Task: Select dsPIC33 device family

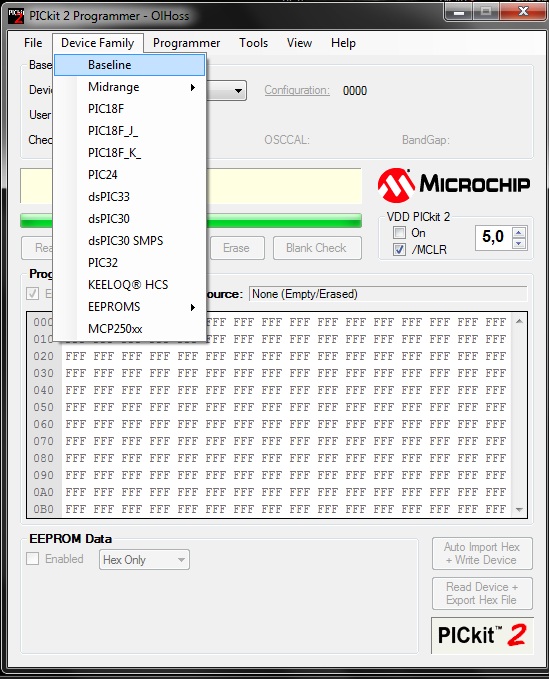Action: pyautogui.click(x=129, y=197)
